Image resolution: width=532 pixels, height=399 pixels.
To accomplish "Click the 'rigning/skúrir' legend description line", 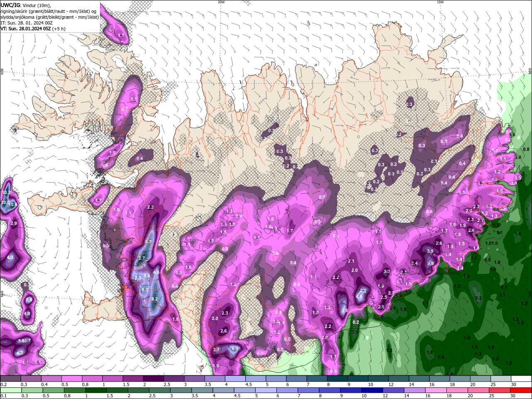I will pyautogui.click(x=49, y=11).
